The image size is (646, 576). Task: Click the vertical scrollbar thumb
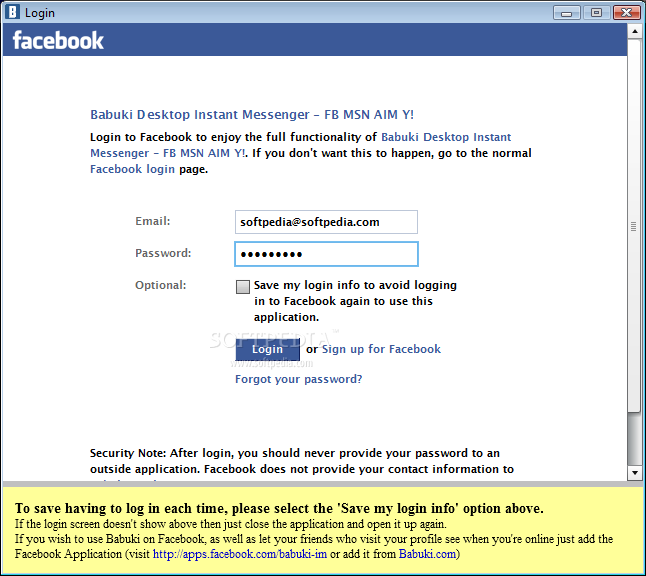coord(634,225)
